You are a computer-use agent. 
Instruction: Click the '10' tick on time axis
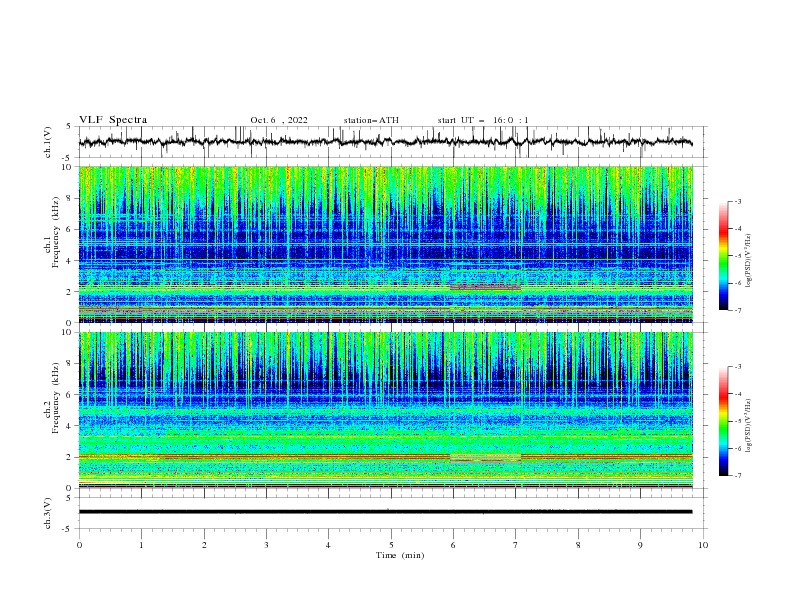tap(703, 545)
